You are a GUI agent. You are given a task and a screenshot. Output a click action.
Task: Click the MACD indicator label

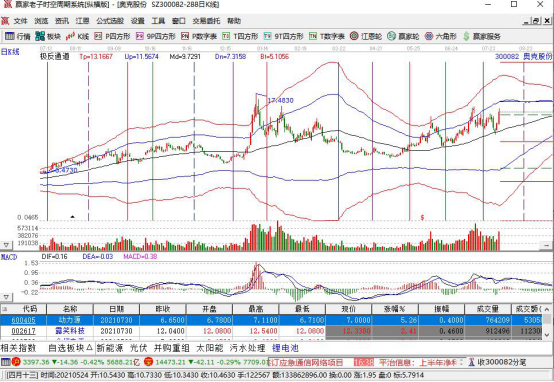[9, 257]
